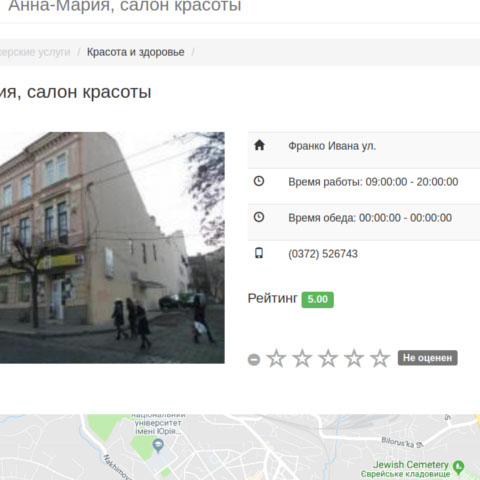Viewport: 480px width, 480px height.
Task: Click the Рейтинг heading text
Action: click(x=272, y=298)
